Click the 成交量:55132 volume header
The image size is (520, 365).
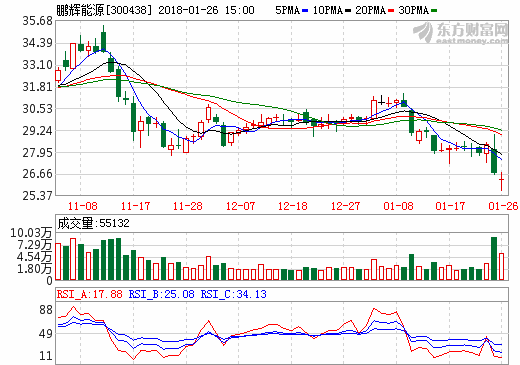[93, 223]
